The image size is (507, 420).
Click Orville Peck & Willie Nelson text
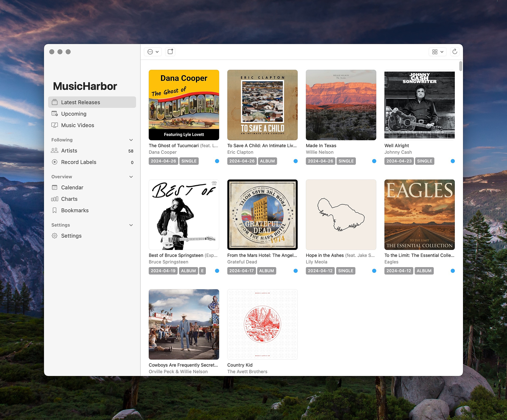pyautogui.click(x=178, y=372)
